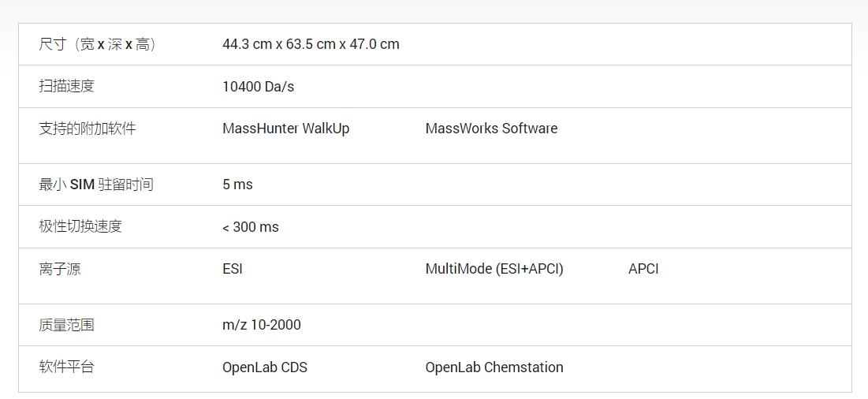Select the 5 ms value

237,185
